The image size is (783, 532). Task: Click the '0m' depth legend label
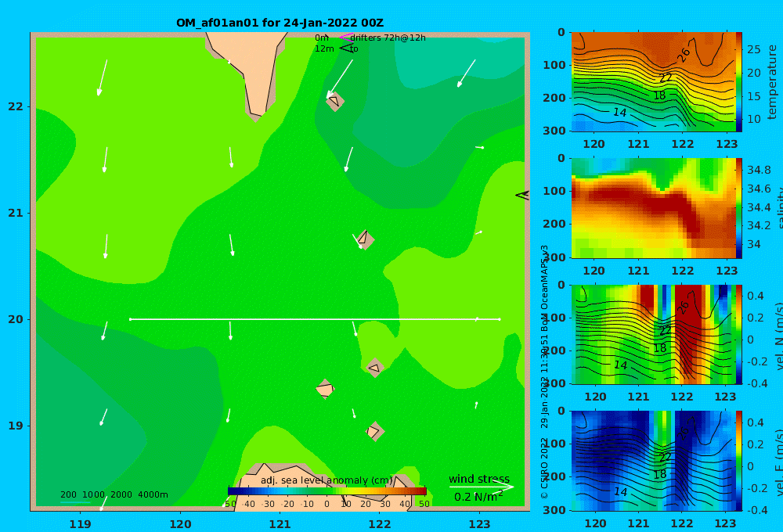322,38
